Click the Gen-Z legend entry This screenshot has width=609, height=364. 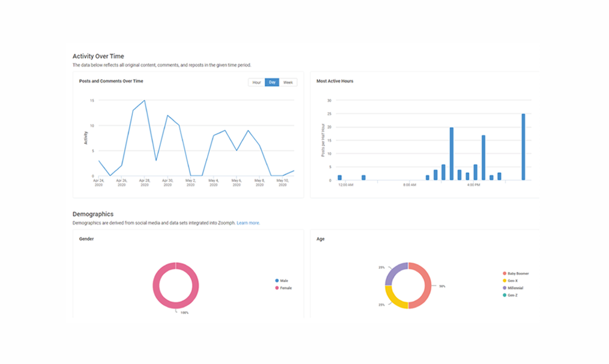tap(512, 295)
